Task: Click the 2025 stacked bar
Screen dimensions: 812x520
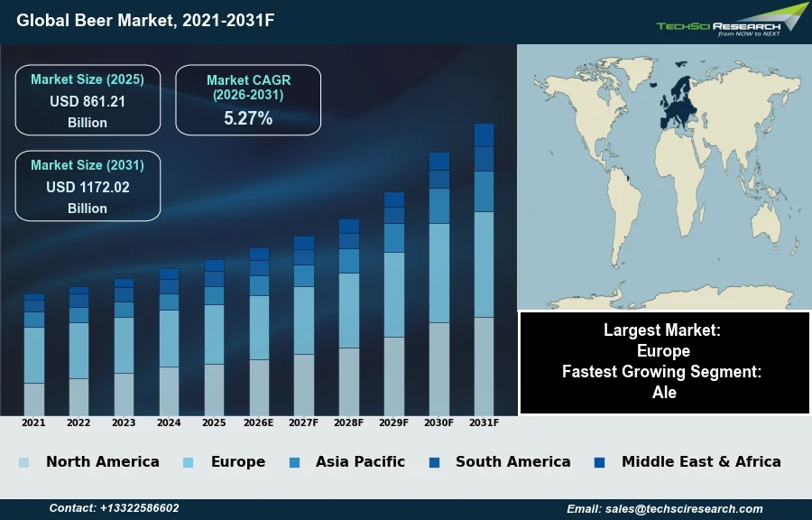Action: (x=214, y=337)
